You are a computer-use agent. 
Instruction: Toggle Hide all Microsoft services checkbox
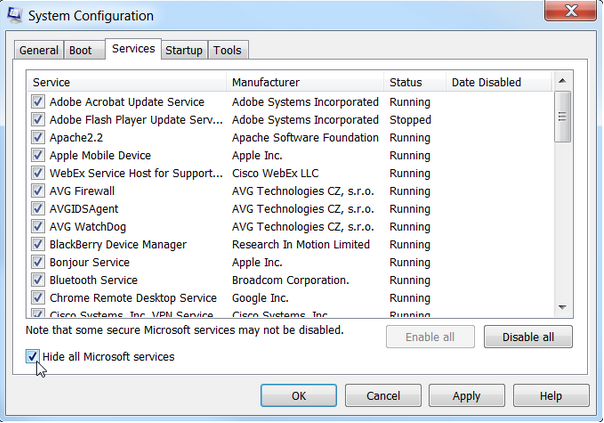click(x=32, y=356)
